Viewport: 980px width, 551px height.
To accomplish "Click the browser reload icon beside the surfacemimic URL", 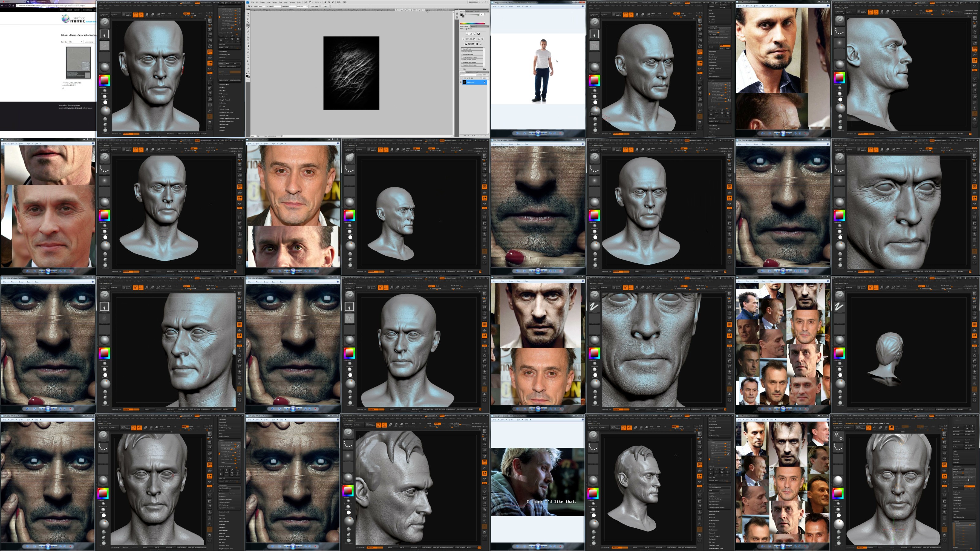I will point(9,5).
